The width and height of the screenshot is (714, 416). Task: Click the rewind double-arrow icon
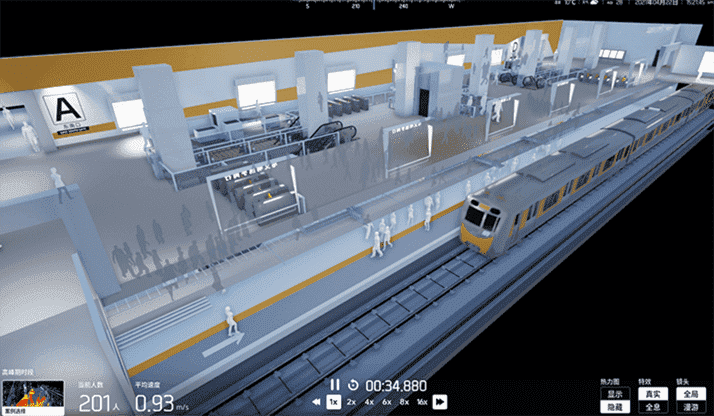click(314, 402)
